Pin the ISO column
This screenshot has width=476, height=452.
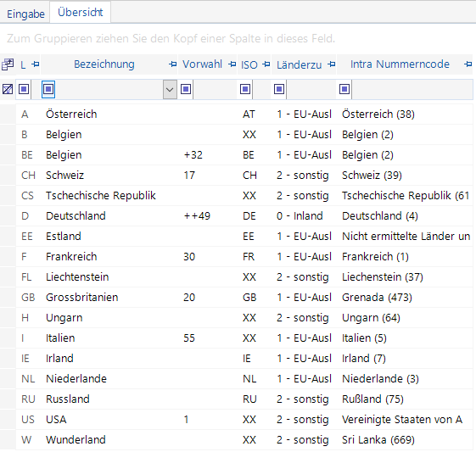[x=266, y=64]
